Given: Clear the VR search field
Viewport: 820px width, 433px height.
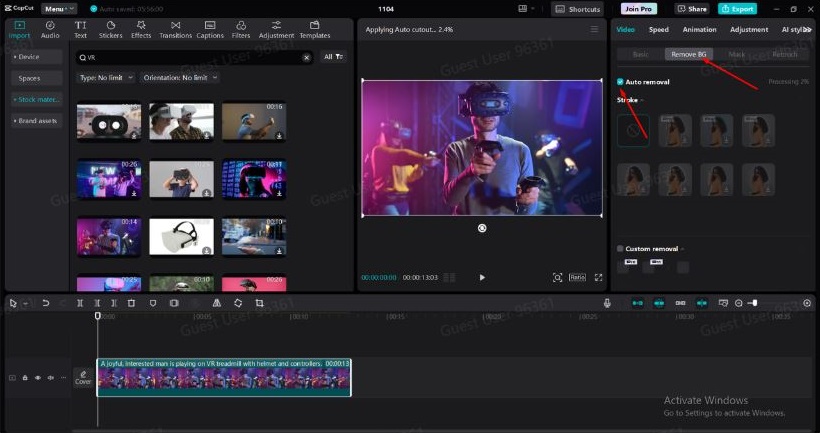Looking at the screenshot, I should click(x=307, y=58).
